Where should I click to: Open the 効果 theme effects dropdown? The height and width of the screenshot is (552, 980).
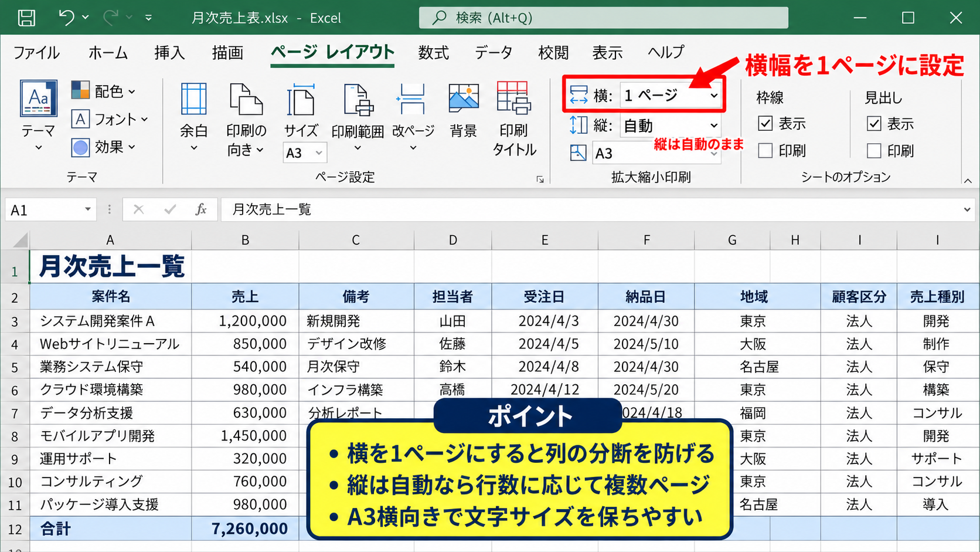104,147
